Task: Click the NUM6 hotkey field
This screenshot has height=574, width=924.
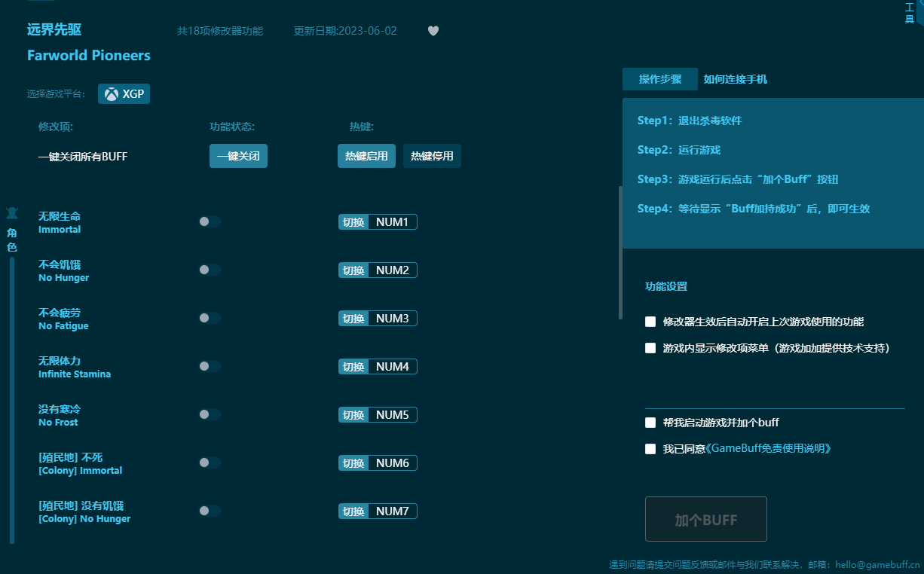Action: point(393,463)
